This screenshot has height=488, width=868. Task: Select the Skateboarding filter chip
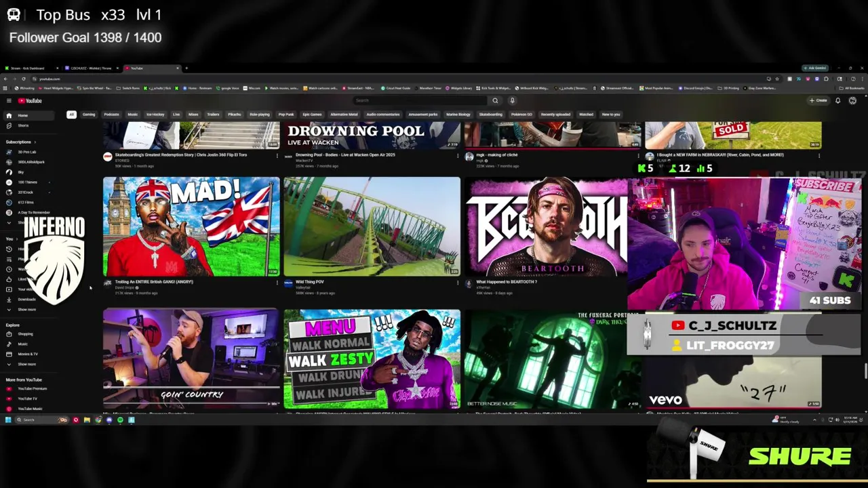[x=491, y=115]
